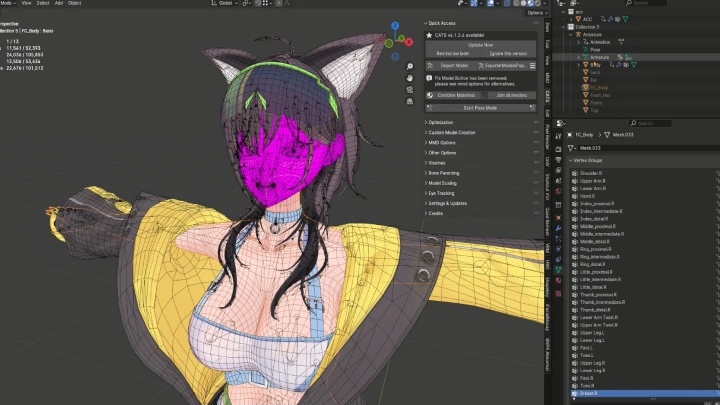Viewport: 720px width, 405px height.
Task: Click the outliner display mode icon
Action: [562, 3]
